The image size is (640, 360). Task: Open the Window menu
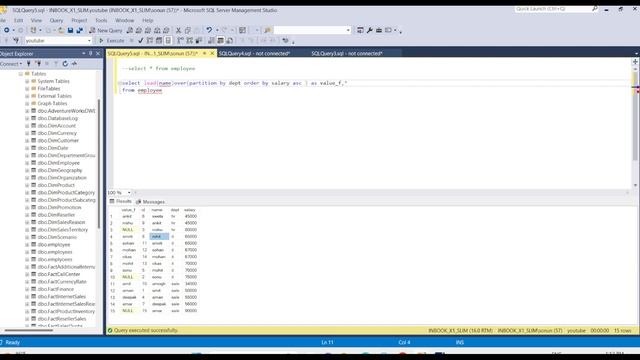pyautogui.click(x=124, y=20)
